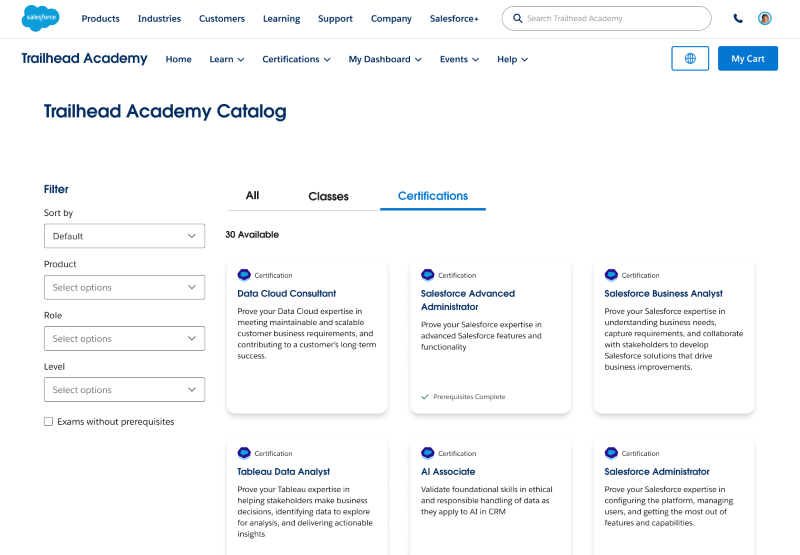Switch to the All tab
This screenshot has height=555, width=800.
click(x=252, y=196)
